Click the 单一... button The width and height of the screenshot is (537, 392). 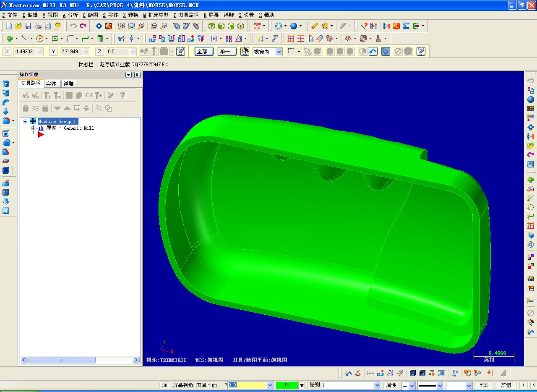(x=228, y=52)
